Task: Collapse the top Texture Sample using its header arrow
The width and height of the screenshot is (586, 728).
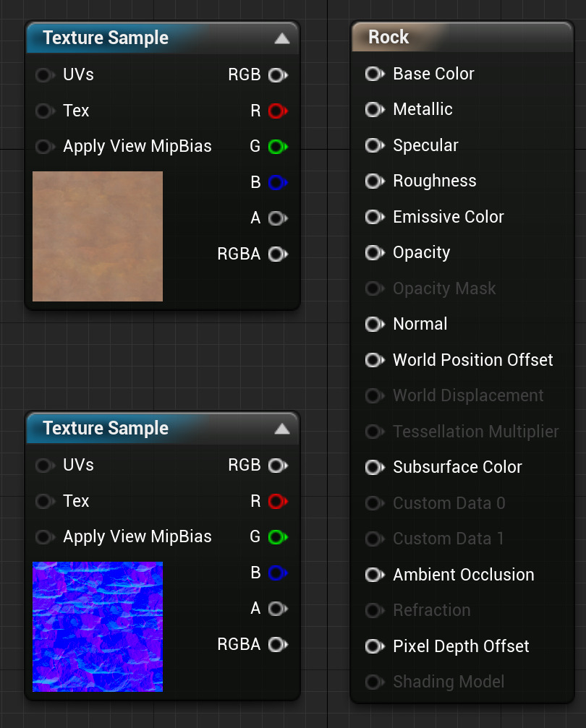Action: coord(281,37)
